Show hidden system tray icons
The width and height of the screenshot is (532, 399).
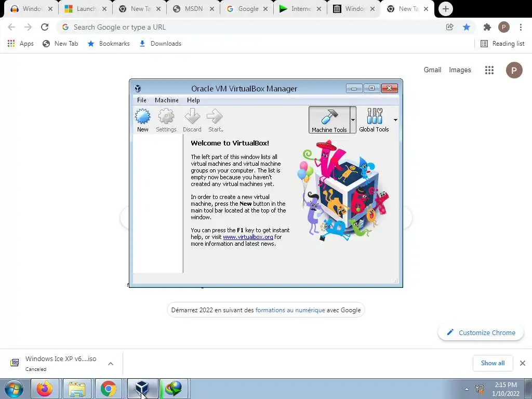pos(467,389)
